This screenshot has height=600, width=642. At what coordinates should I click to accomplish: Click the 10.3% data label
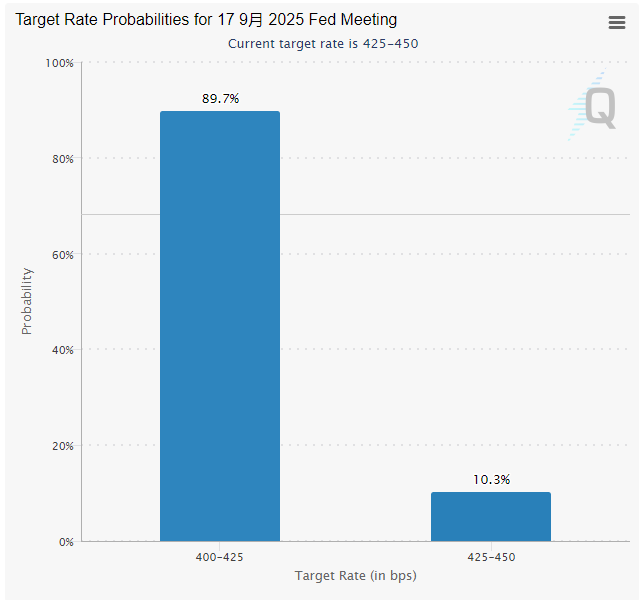click(x=491, y=480)
